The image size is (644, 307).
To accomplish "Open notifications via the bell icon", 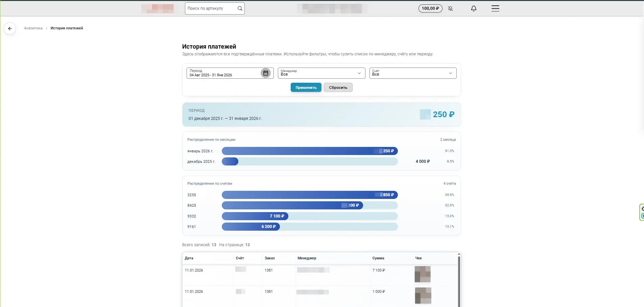I will (x=473, y=8).
